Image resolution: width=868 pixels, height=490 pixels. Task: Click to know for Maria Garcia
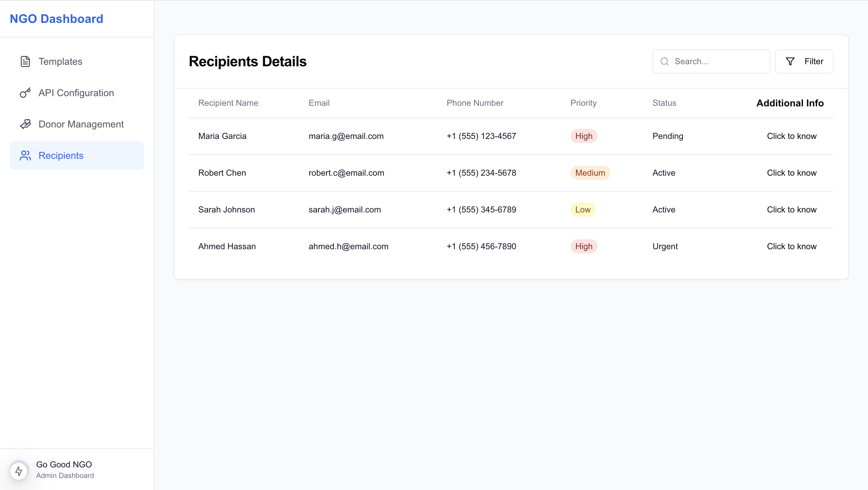(x=791, y=136)
